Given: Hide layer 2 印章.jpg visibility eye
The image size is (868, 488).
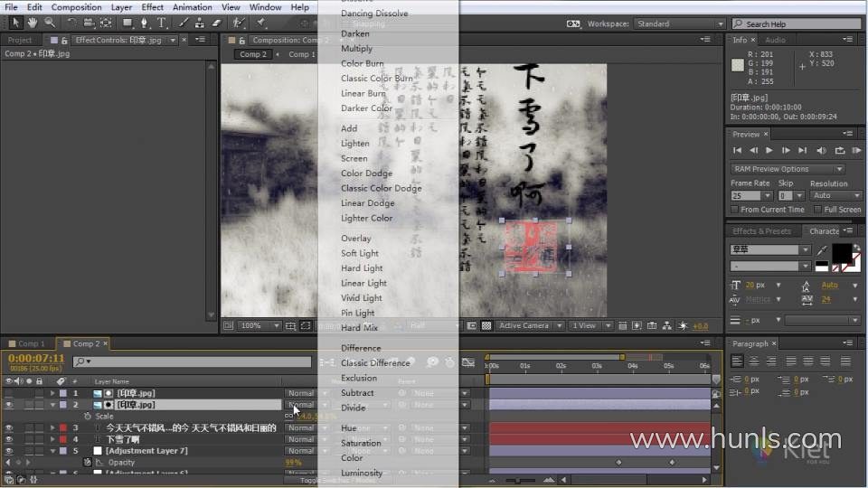Looking at the screenshot, I should (8, 405).
